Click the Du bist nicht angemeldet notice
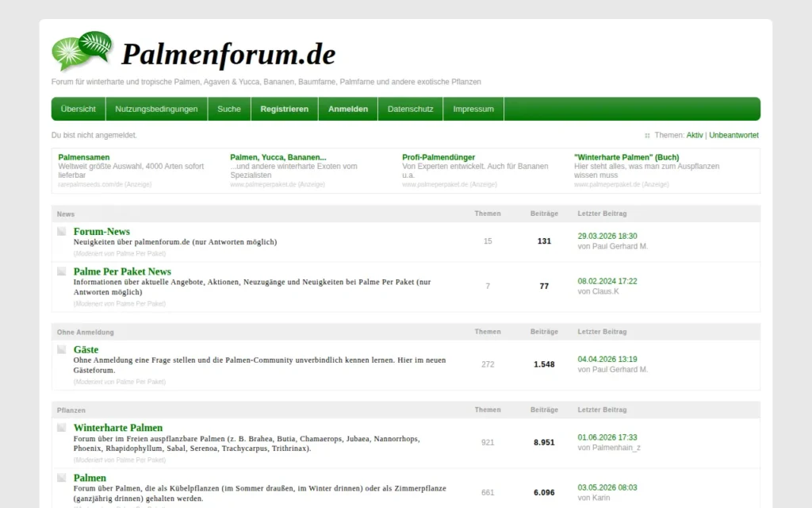The height and width of the screenshot is (508, 812). click(x=94, y=135)
